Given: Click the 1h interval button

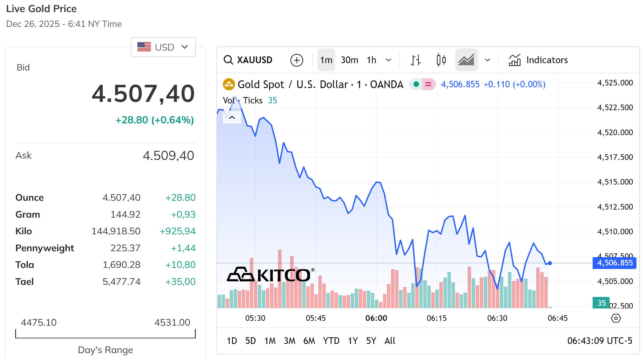Looking at the screenshot, I should pyautogui.click(x=371, y=60).
